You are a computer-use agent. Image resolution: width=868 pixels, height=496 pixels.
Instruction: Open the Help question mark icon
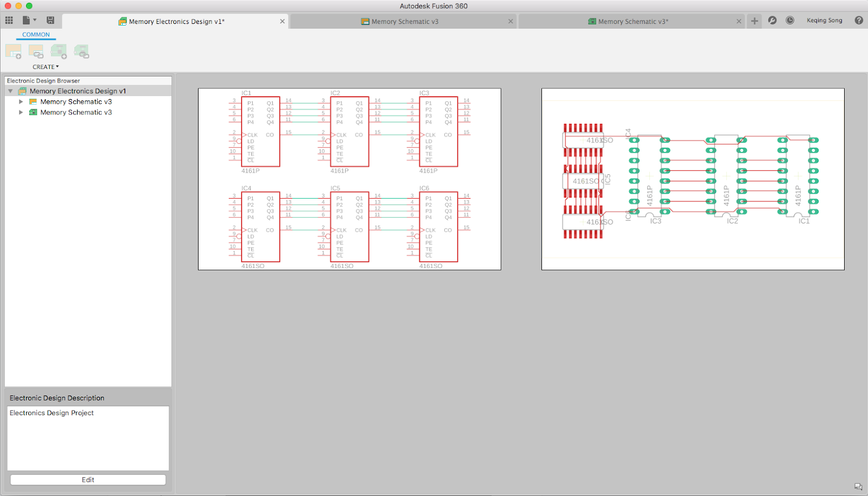pos(859,21)
